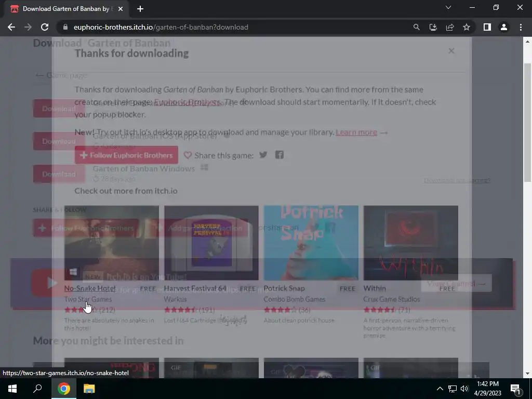Share this game on Facebook
Screen dimensions: 532x399
279,155
